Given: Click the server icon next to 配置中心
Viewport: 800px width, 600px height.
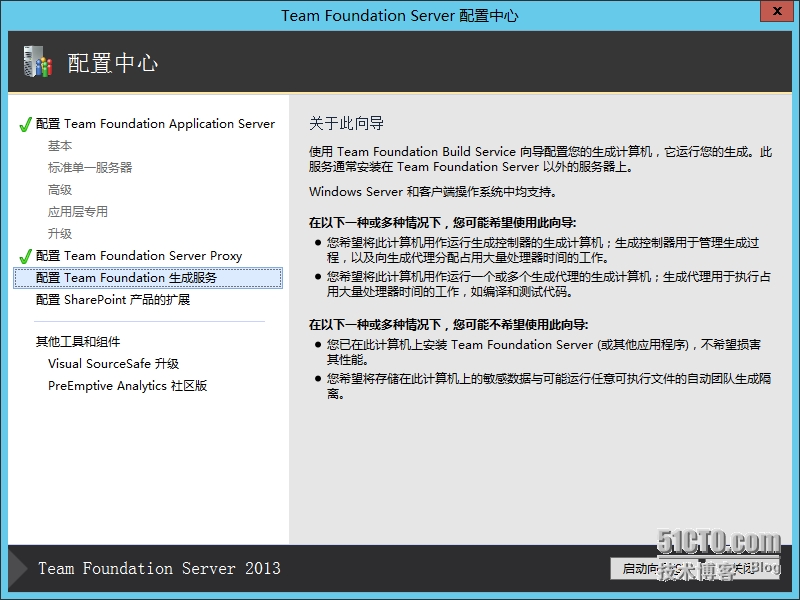Looking at the screenshot, I should [37, 62].
